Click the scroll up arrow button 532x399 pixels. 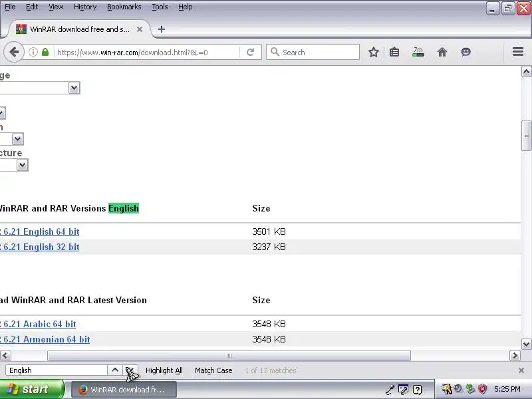coord(526,72)
